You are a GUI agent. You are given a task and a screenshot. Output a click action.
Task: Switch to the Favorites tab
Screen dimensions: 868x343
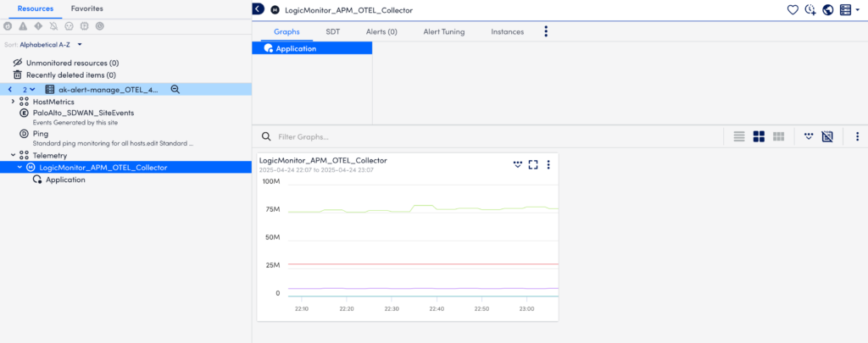pyautogui.click(x=87, y=8)
